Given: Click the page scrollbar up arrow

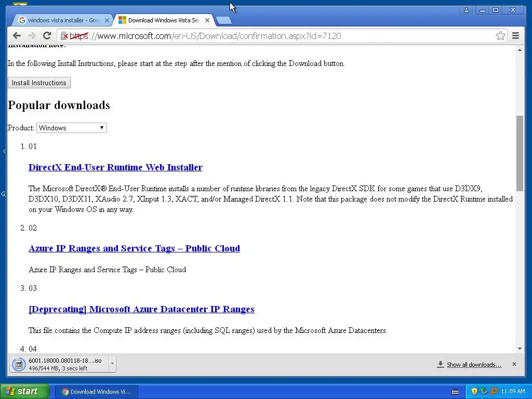Looking at the screenshot, I should [520, 50].
